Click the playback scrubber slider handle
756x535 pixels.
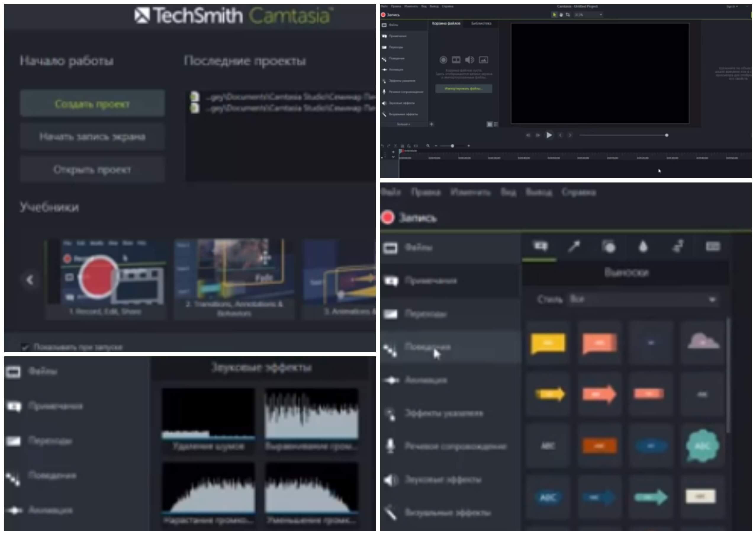point(667,135)
